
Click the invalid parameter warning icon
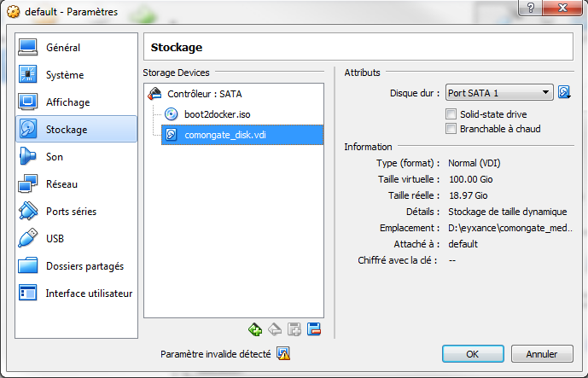[x=283, y=353]
